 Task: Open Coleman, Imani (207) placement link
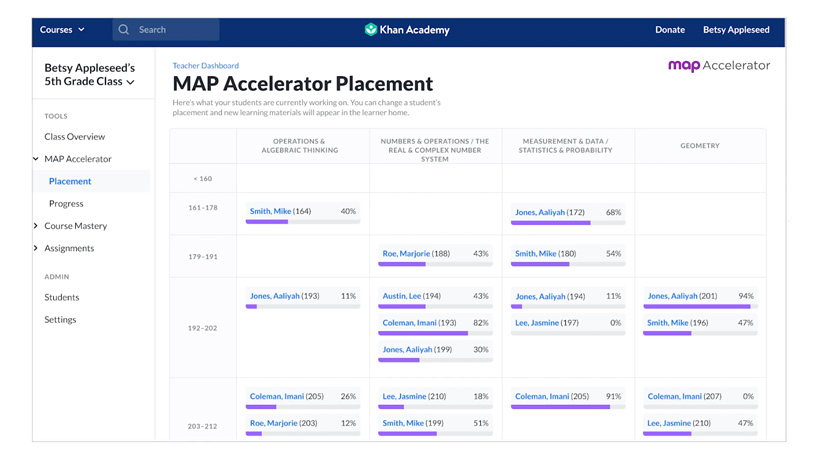(x=675, y=396)
